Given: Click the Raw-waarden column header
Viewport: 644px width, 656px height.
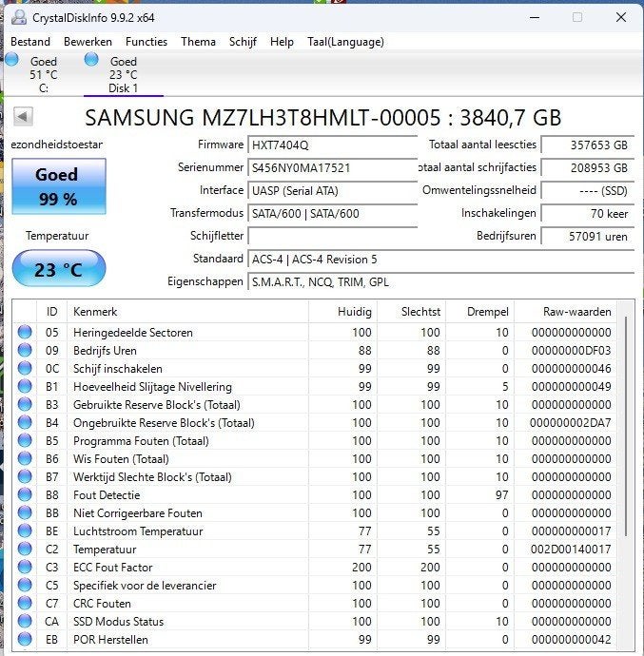Looking at the screenshot, I should pos(565,312).
